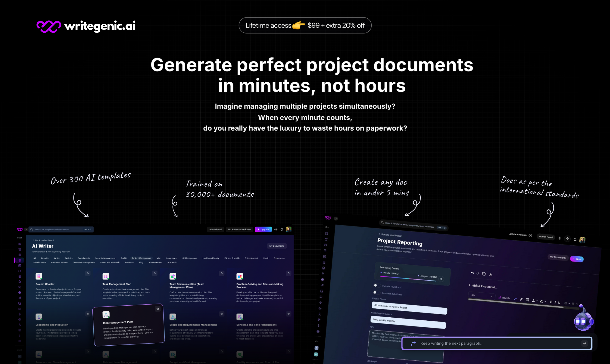Viewport: 610px width, 364px height.
Task: Click the purple Upgrade button
Action: pos(263,230)
